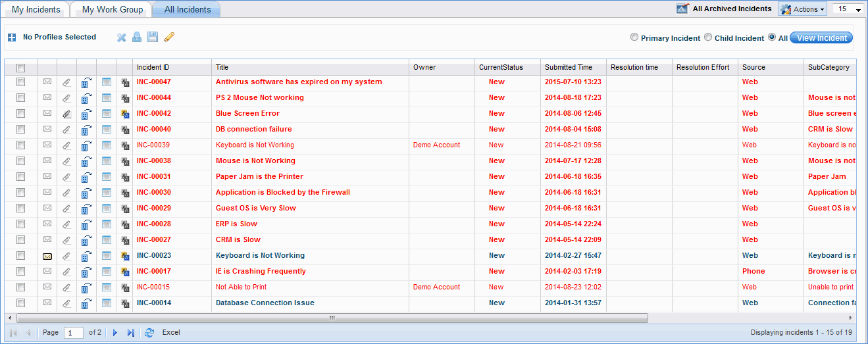Click Paper Jam is the Printer title
The image size is (868, 344).
point(260,176)
